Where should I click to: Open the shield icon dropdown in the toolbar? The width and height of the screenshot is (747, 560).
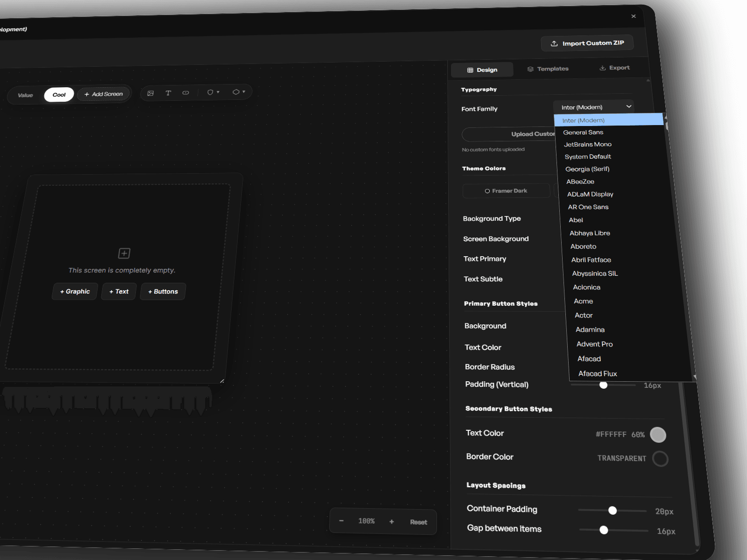pyautogui.click(x=213, y=92)
